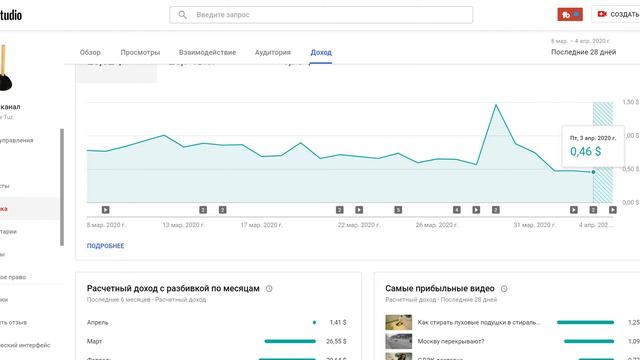
Task: Click the sidebar vertical scrollbar
Action: pos(62,187)
